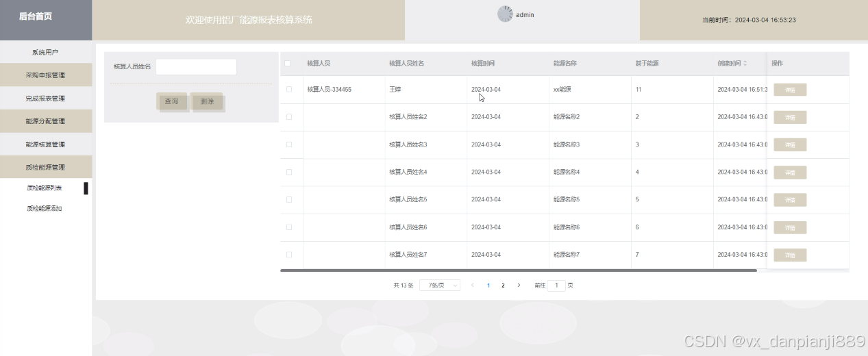868x356 pixels.
Task: Open 详情 for 能源名称2 row
Action: tap(790, 117)
